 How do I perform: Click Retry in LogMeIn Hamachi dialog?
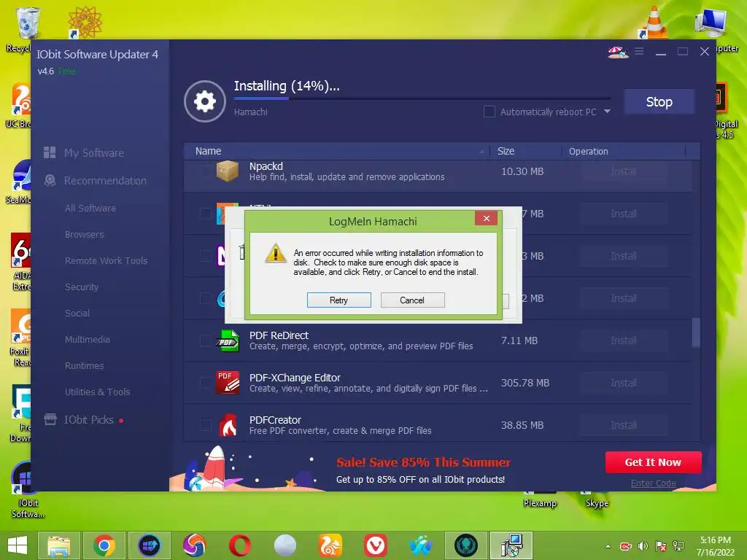click(x=338, y=300)
